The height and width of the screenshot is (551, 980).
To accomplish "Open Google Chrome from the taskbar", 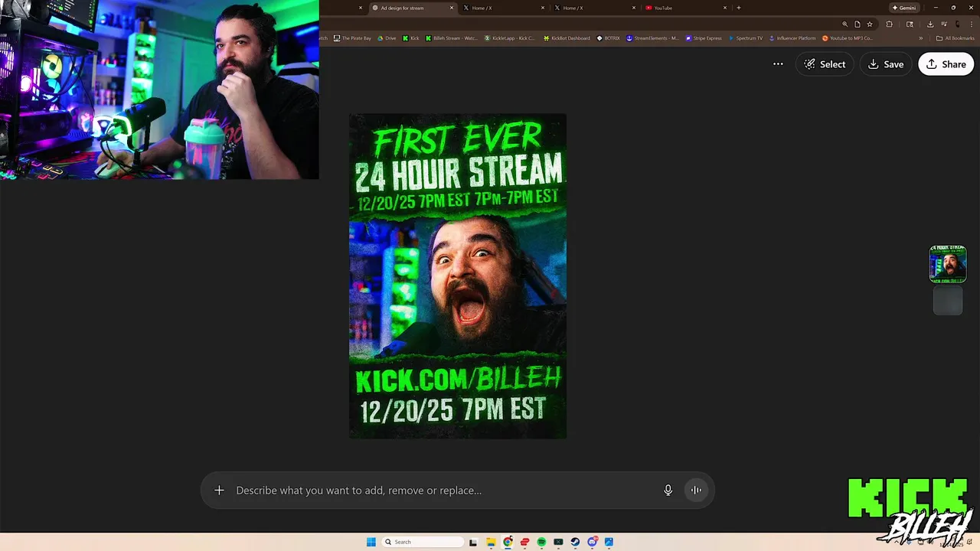I will tap(508, 542).
